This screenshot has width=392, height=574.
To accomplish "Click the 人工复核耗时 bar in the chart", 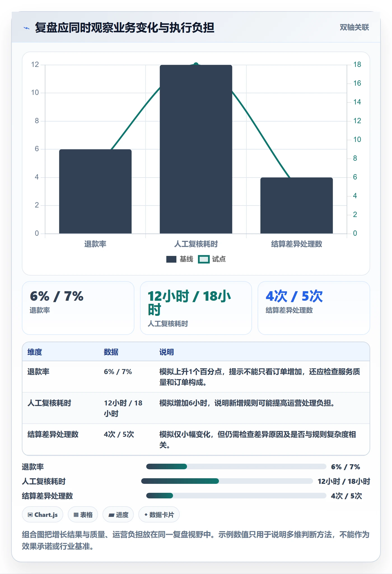I will click(x=196, y=149).
